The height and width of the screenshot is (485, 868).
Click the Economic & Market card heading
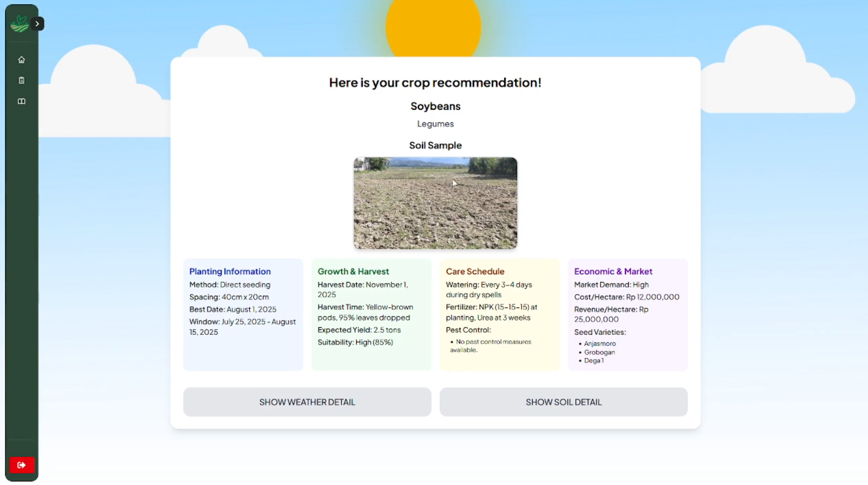click(x=613, y=271)
